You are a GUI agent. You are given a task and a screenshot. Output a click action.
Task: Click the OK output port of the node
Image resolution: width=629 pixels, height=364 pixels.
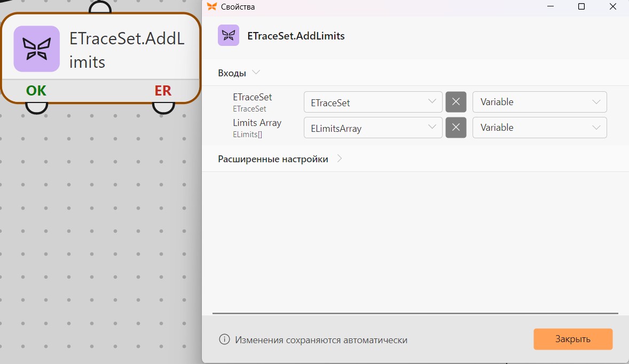[x=36, y=107]
